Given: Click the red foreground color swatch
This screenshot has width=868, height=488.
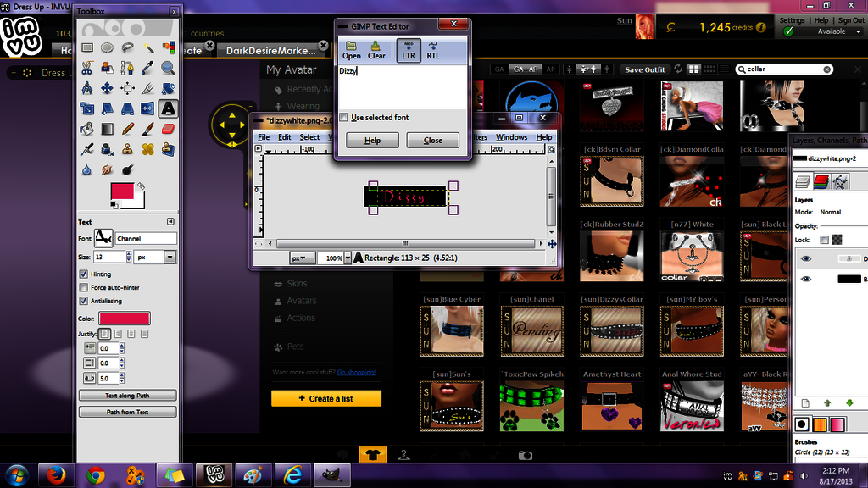Looking at the screenshot, I should point(122,192).
